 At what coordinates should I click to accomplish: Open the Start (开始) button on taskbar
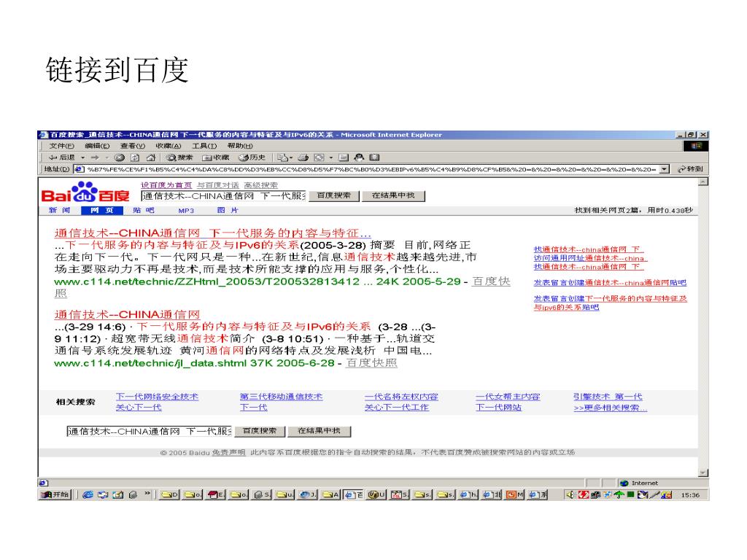[55, 496]
